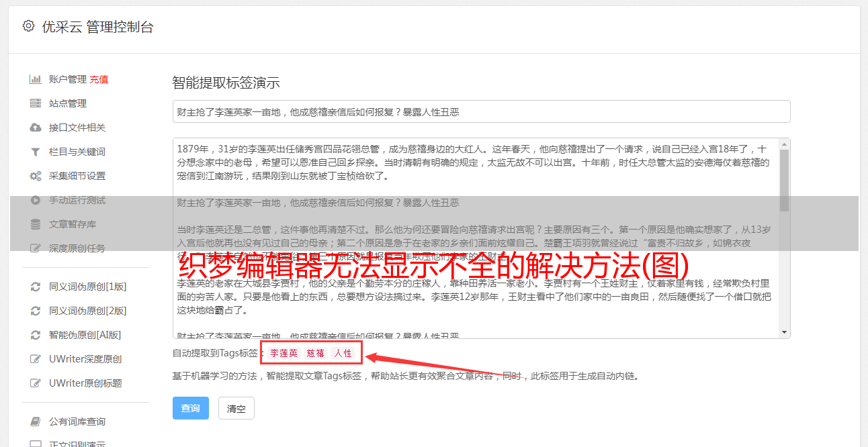This screenshot has height=447, width=868.
Task: Open 采集细节设置 page
Action: pyautogui.click(x=77, y=176)
